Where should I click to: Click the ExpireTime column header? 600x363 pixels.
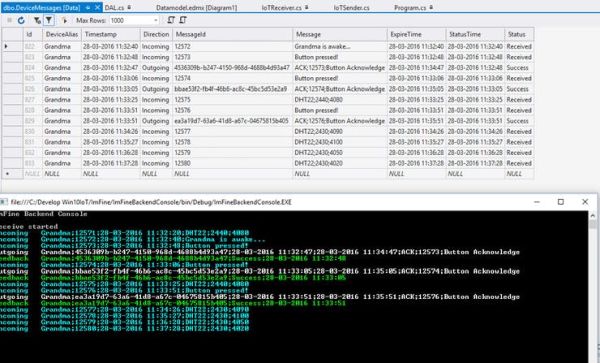pyautogui.click(x=416, y=34)
